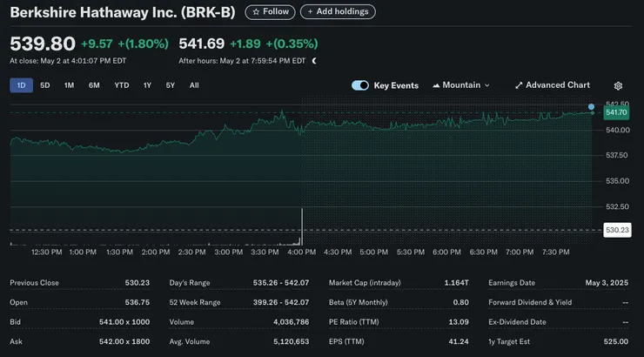
Task: Click the PE Ratio value 13.09
Action: click(x=459, y=322)
